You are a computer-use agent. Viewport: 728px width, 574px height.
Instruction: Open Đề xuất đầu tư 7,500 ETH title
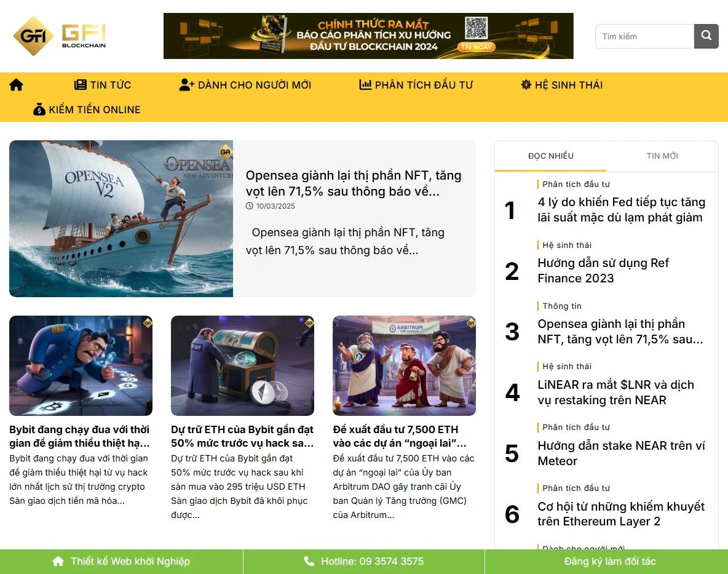tap(400, 436)
